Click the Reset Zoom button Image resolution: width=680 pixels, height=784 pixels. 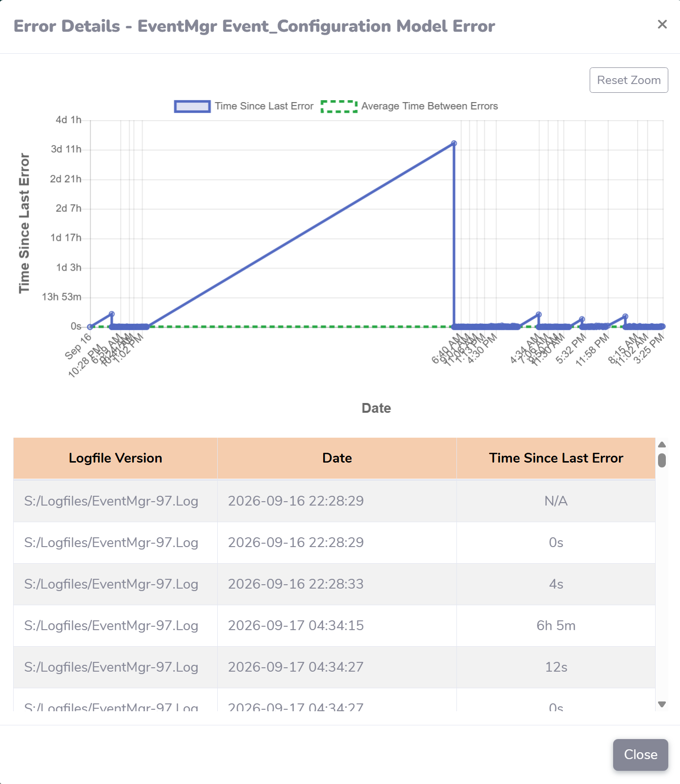pos(629,80)
